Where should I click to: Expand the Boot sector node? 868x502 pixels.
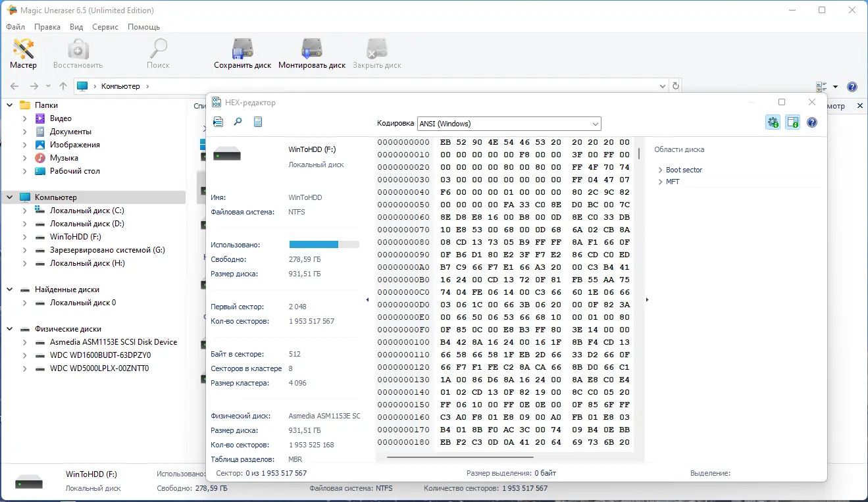(x=660, y=170)
